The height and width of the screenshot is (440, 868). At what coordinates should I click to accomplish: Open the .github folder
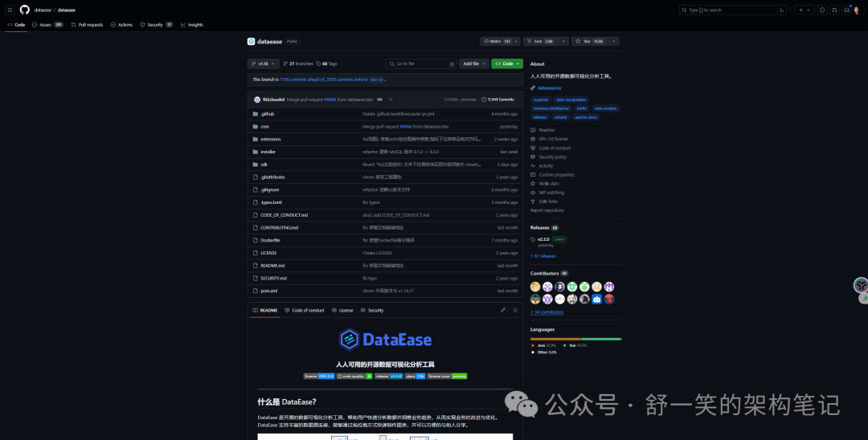tap(268, 114)
